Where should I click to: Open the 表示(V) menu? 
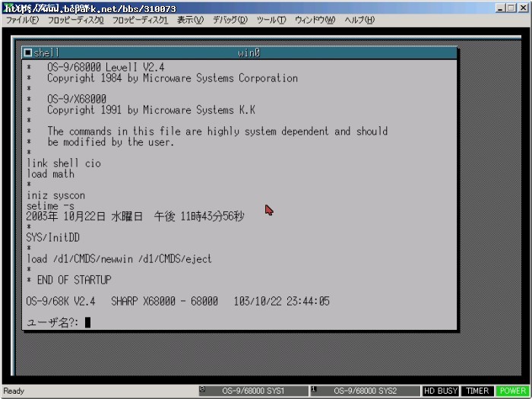click(190, 20)
